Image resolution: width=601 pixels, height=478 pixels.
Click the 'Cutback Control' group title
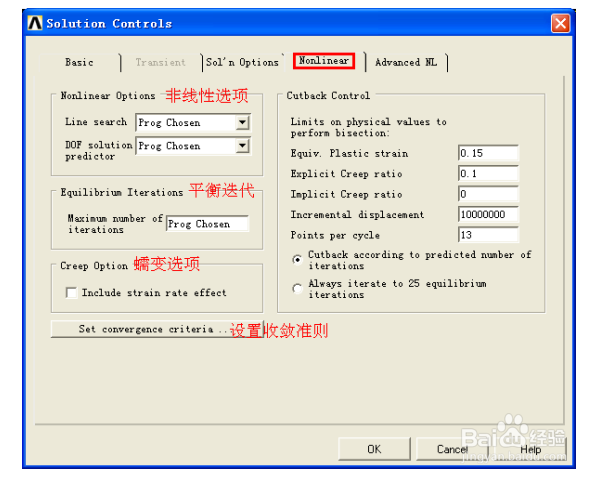click(328, 95)
